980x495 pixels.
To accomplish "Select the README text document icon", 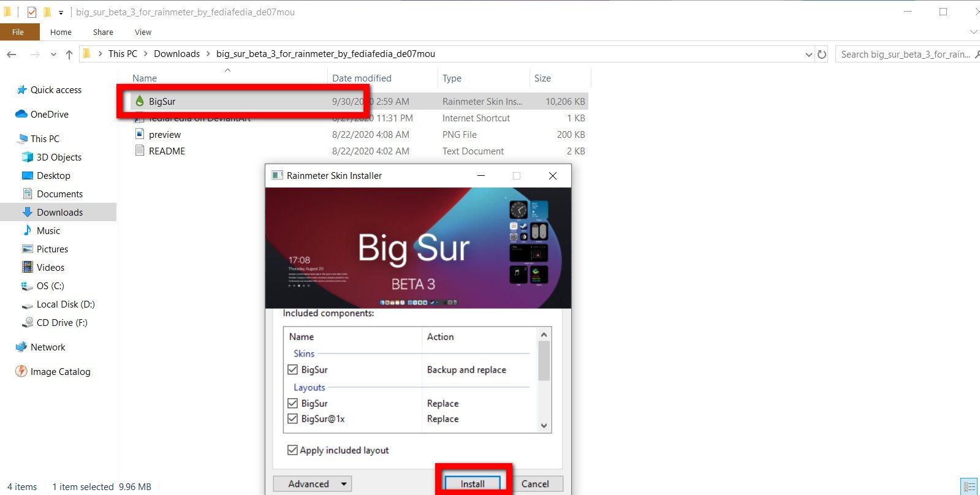I will (x=140, y=151).
